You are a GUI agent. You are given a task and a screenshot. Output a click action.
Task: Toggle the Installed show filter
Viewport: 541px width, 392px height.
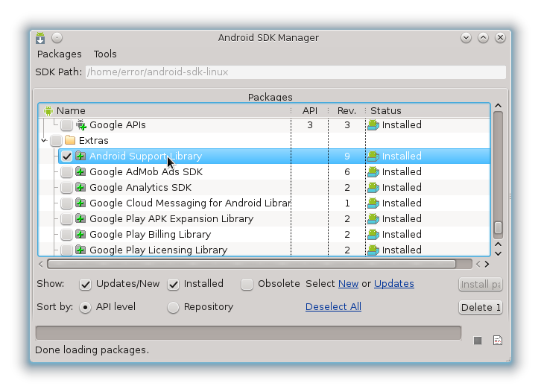[173, 285]
